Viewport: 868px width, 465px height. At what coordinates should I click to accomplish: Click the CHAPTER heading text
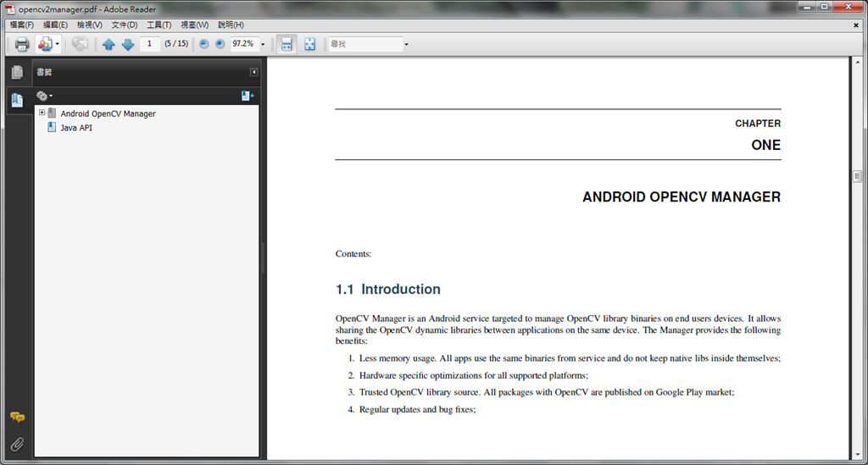point(758,124)
